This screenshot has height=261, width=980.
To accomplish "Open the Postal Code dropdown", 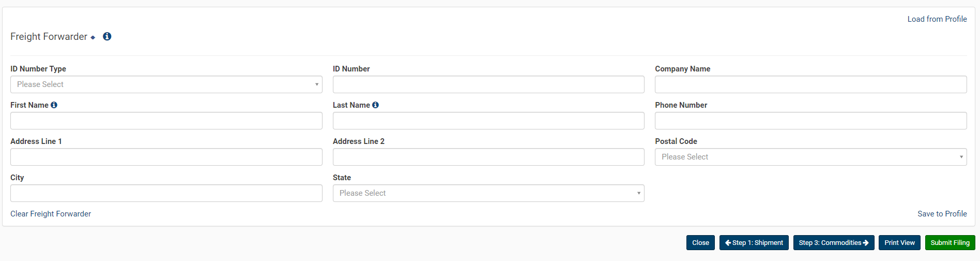I will point(810,157).
